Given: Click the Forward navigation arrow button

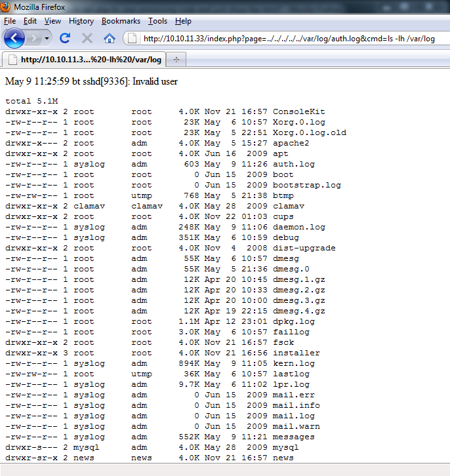Looking at the screenshot, I should 33,38.
